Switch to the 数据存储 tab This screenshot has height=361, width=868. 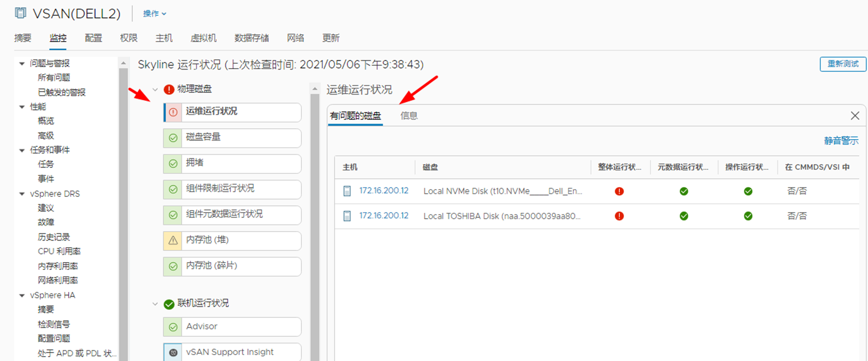(251, 38)
